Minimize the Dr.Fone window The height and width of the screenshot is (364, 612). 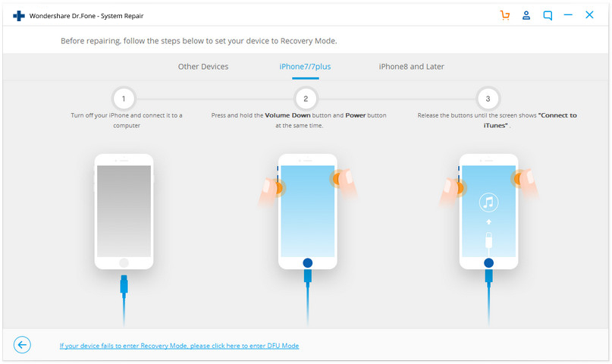point(568,15)
